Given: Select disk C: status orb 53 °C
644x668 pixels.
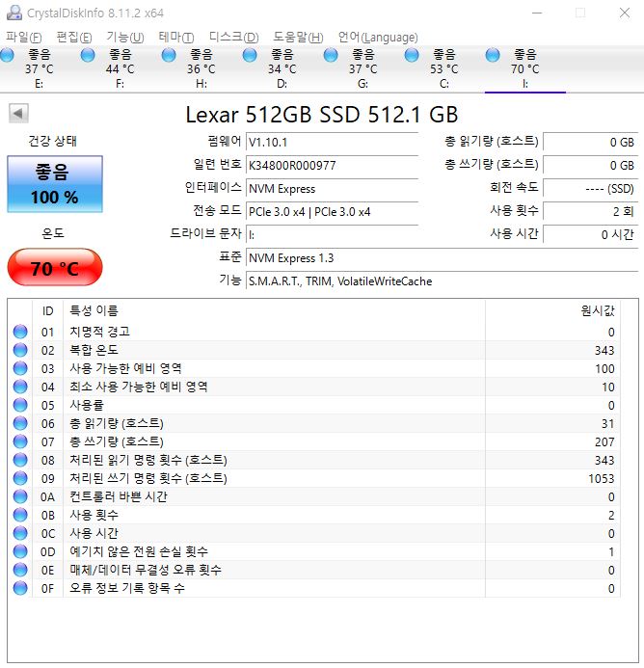Looking at the screenshot, I should coord(412,55).
